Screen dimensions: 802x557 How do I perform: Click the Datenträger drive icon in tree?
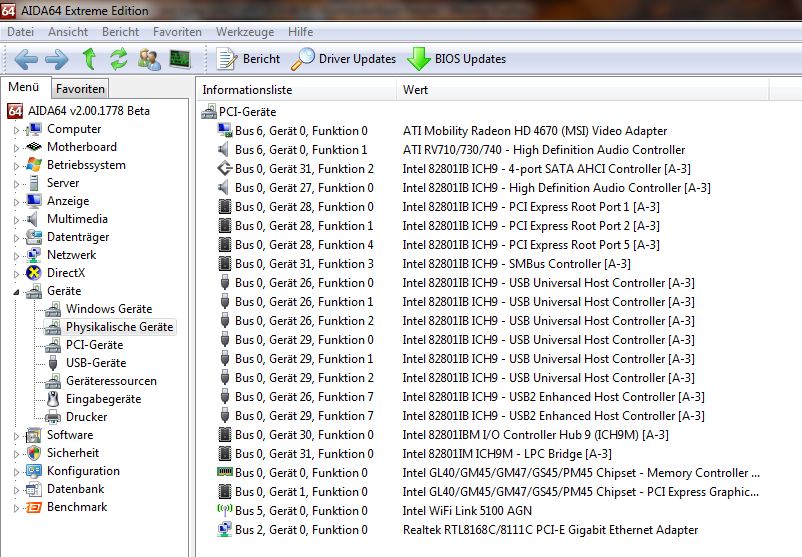[34, 237]
